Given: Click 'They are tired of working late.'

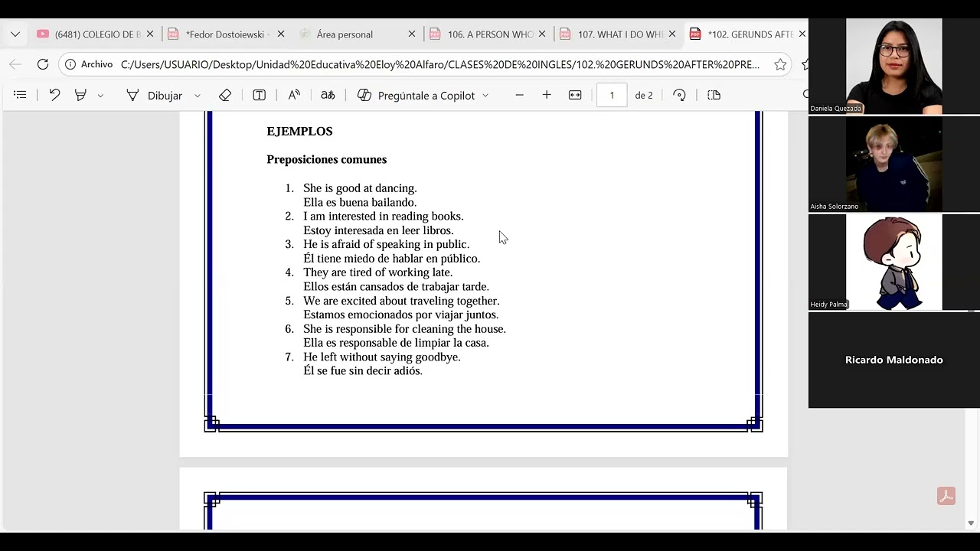Looking at the screenshot, I should [x=378, y=272].
